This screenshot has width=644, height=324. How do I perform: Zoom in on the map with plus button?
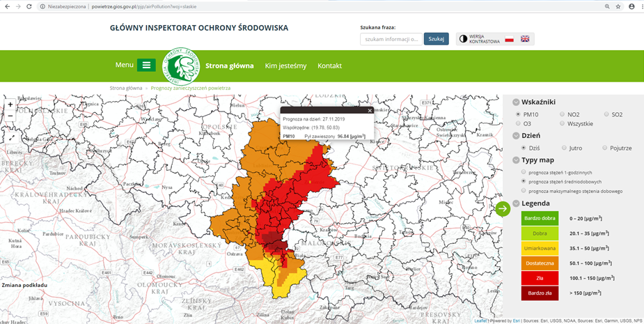pos(10,105)
